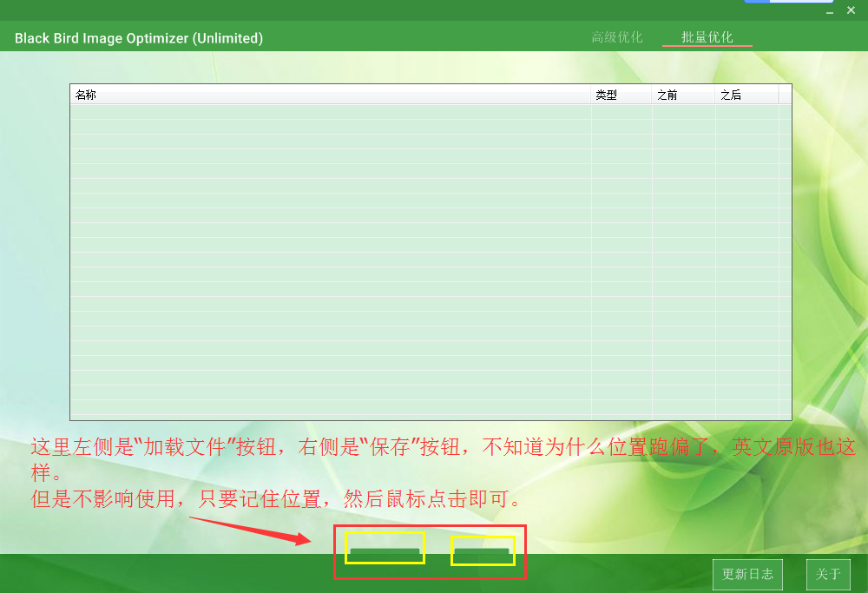
Task: Click the 之前 column header
Action: tap(683, 95)
